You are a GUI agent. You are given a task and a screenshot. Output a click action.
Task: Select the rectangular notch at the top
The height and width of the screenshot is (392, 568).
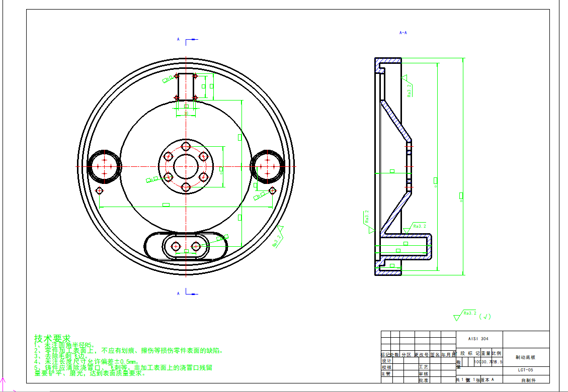pos(186,86)
